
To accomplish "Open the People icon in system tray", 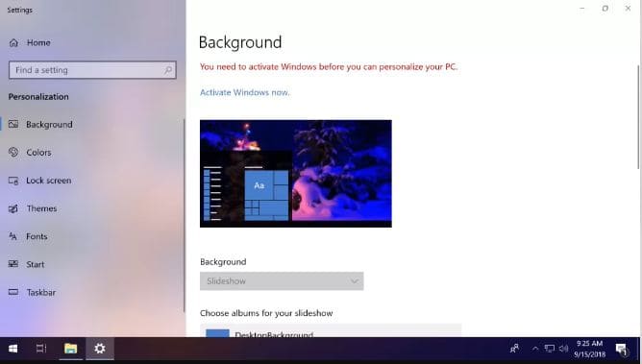I will 515,349.
